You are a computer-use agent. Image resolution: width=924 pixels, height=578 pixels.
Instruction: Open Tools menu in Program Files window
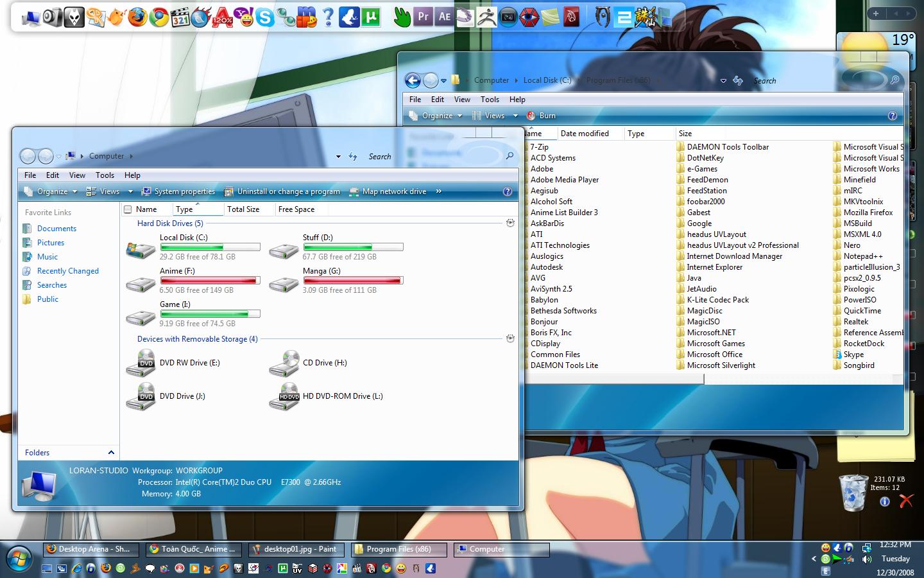click(x=490, y=100)
